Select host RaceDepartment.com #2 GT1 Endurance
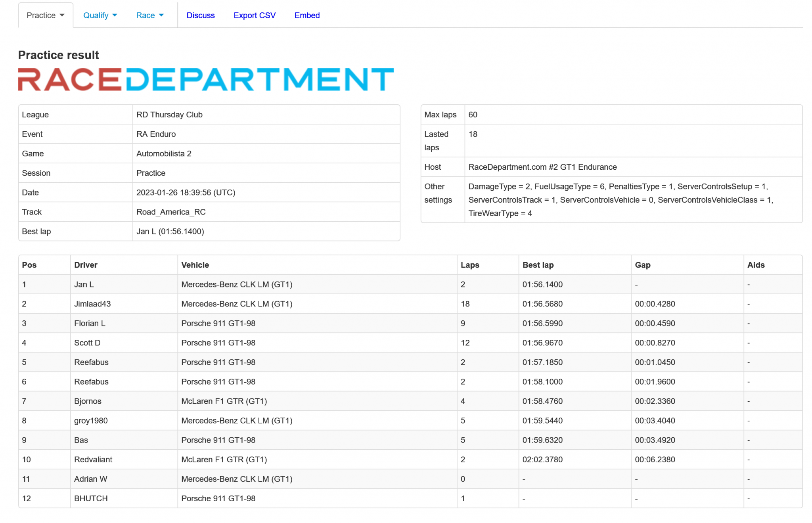812x523 pixels. tap(542, 167)
